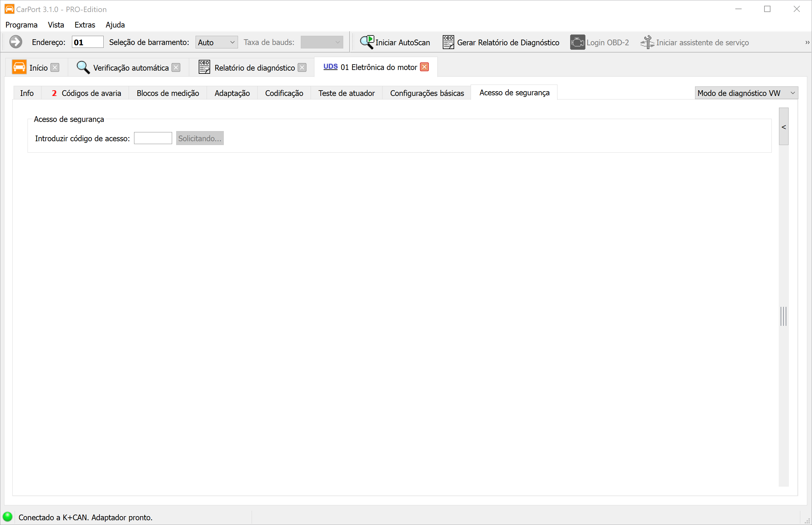Viewport: 812px width, 525px height.
Task: Switch to the Códigos de avaria tab
Action: coord(87,93)
